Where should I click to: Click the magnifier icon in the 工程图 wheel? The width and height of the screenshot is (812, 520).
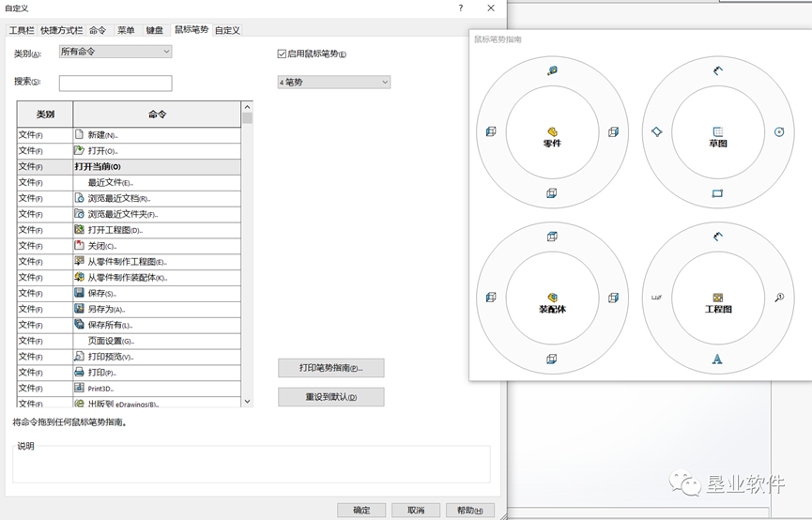(778, 298)
